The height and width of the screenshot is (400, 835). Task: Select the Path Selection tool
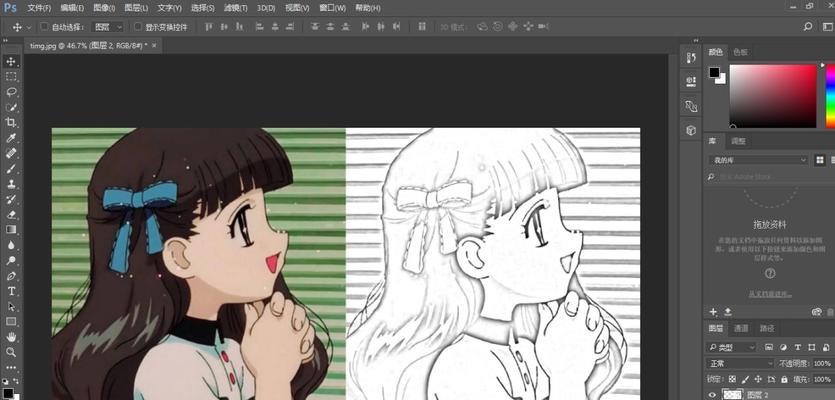coord(11,307)
